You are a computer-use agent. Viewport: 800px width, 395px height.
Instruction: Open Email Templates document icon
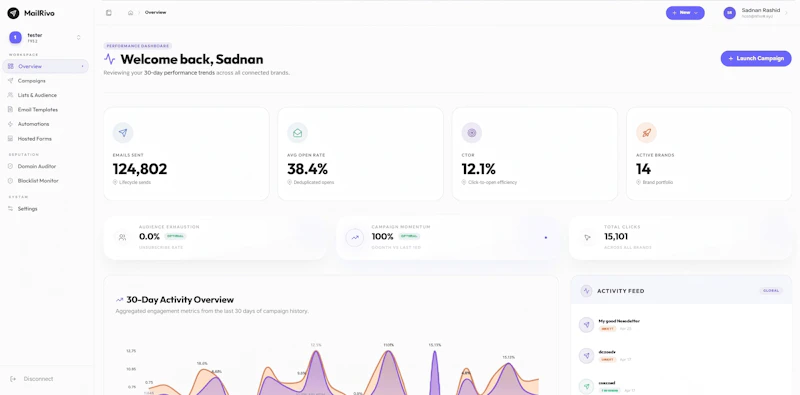tap(11, 109)
